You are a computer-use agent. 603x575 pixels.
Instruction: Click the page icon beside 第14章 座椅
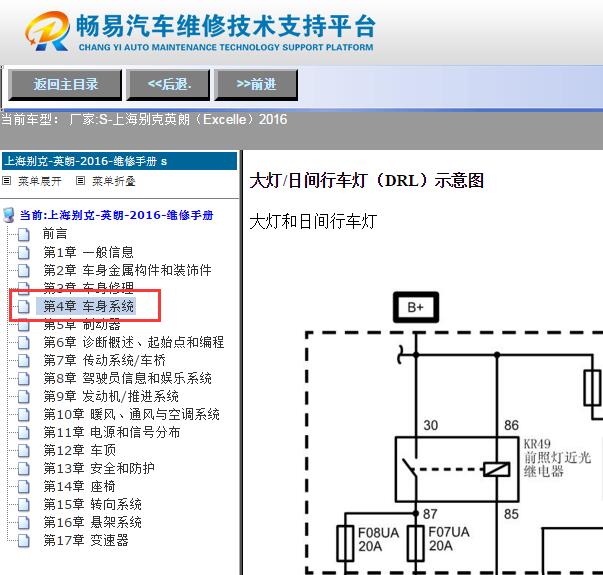(x=23, y=487)
